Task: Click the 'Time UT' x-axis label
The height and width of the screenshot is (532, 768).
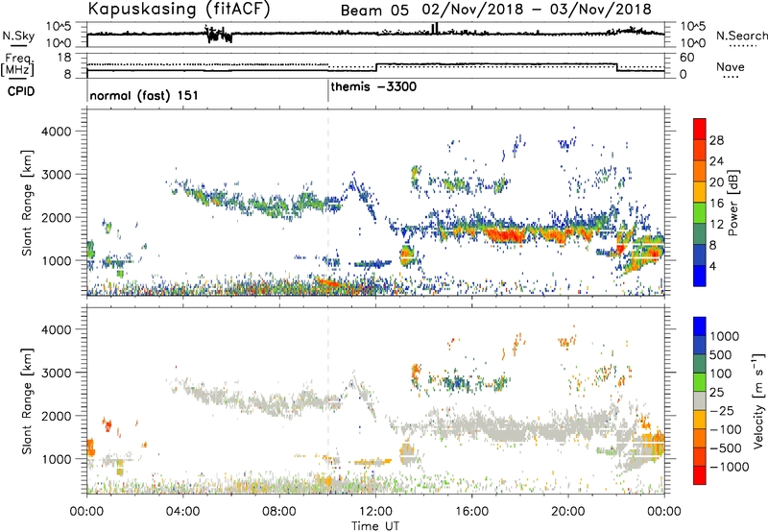Action: point(375,526)
